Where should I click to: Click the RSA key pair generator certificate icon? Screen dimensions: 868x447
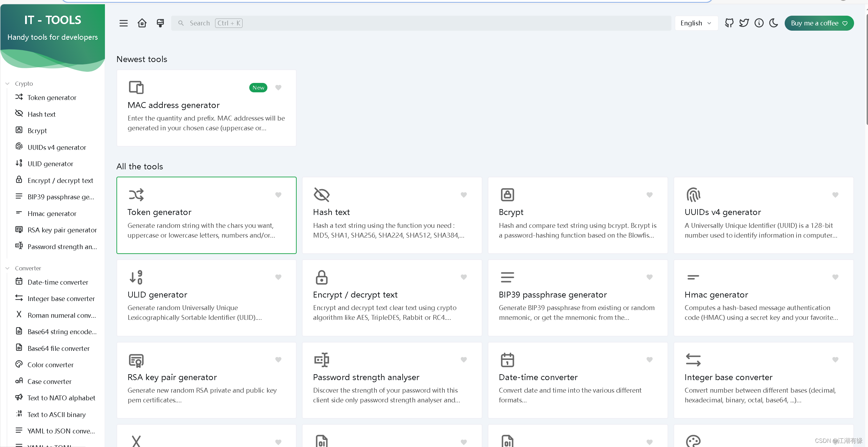(136, 360)
